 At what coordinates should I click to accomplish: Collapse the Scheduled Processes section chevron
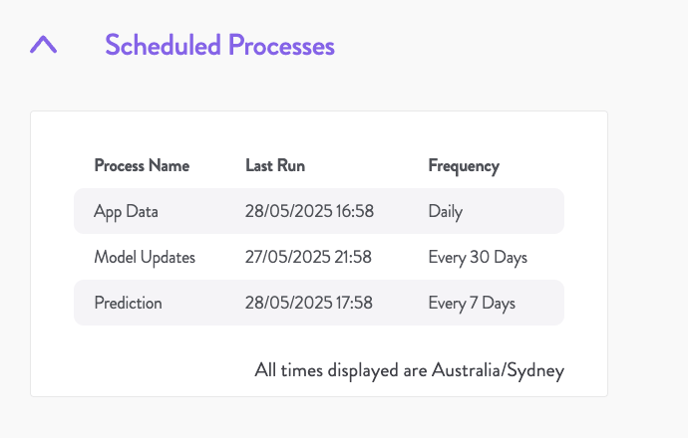[x=43, y=45]
